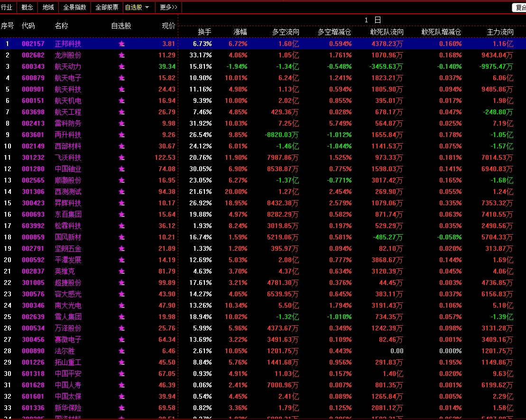
Task: Click 飞沃科技 price 122.53
Action: tap(165, 158)
